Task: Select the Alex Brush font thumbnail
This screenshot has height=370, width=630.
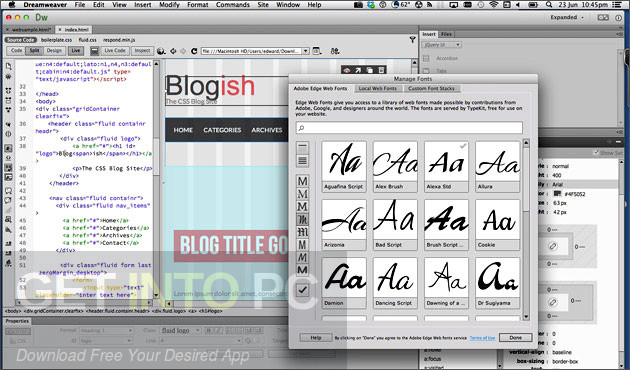Action: [x=395, y=166]
